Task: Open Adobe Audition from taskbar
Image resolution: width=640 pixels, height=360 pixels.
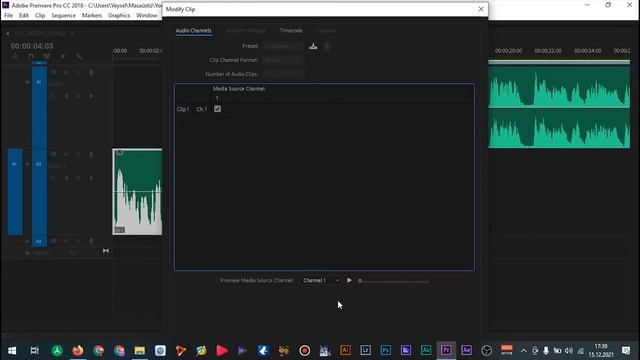Action: (426, 350)
